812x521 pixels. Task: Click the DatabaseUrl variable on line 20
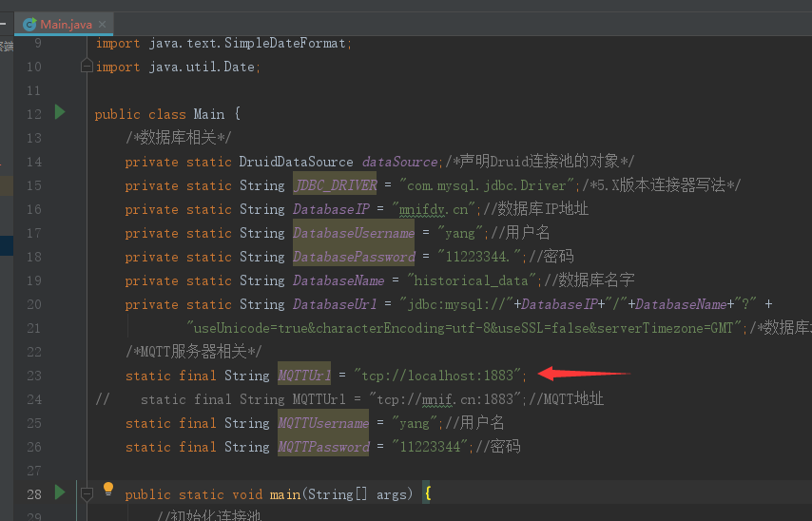pos(335,304)
